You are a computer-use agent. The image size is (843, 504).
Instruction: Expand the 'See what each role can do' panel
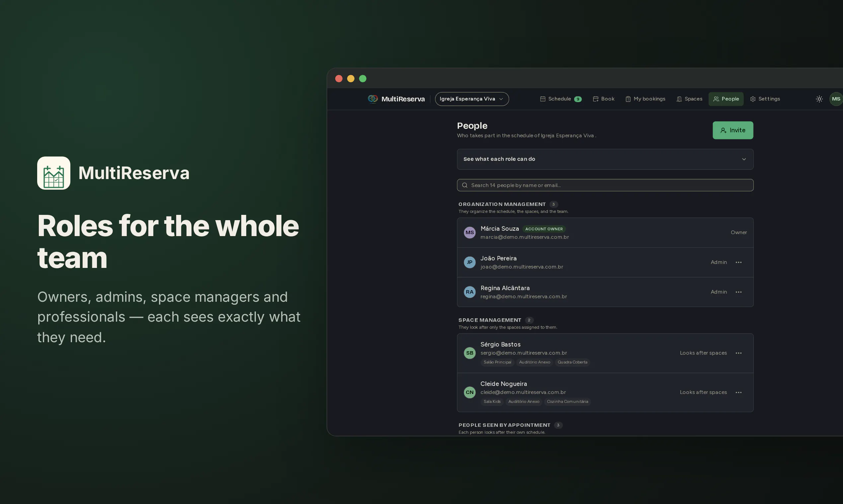click(605, 159)
